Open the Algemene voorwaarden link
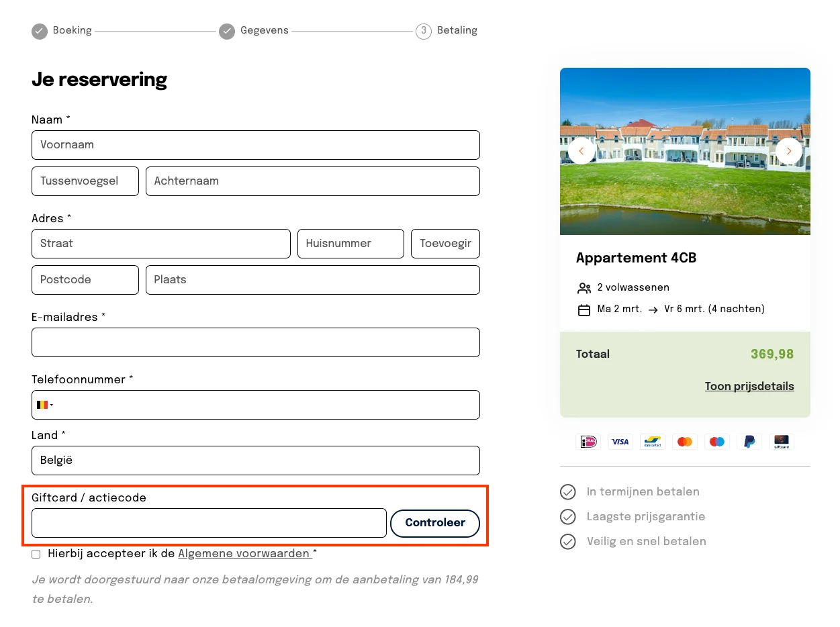The width and height of the screenshot is (840, 627). pos(242,554)
